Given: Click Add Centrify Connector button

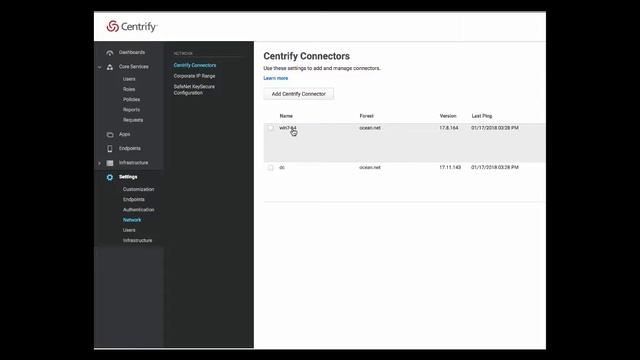Looking at the screenshot, I should 299,94.
